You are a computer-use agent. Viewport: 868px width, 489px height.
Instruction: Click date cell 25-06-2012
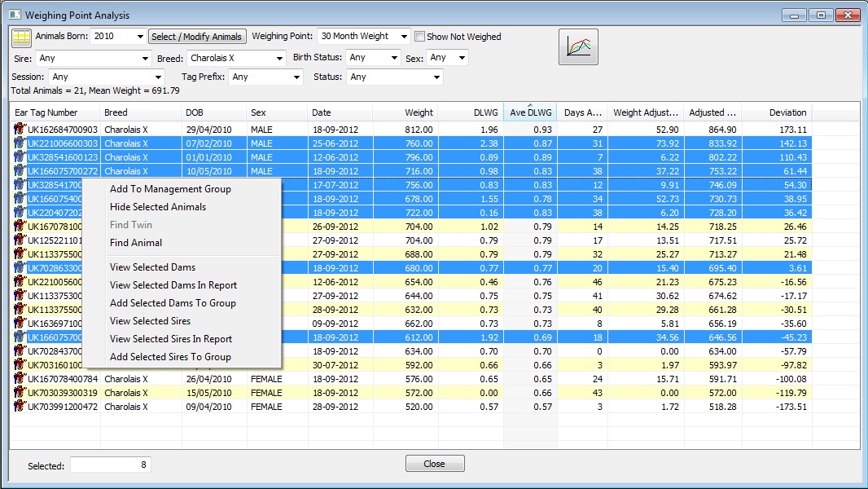335,143
